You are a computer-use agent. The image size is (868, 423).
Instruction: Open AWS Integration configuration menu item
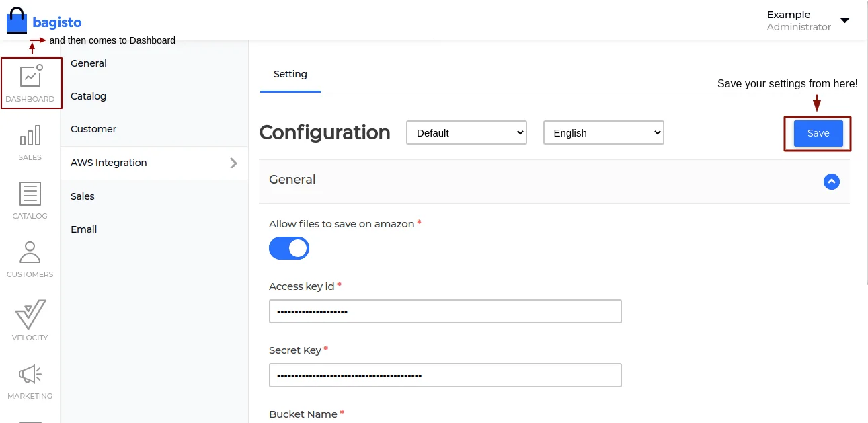[154, 163]
